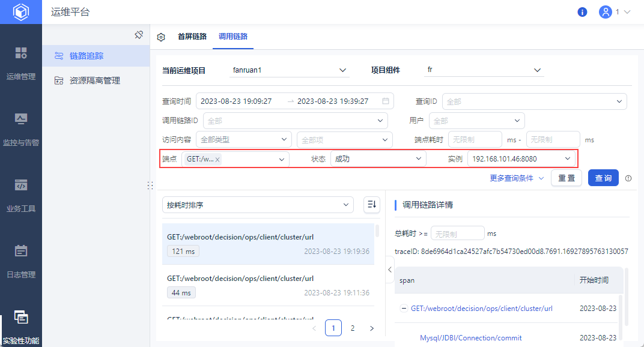Screen dimensions: 644x347
Task: Open 按耗时排序 sort dropdown
Action: click(258, 205)
